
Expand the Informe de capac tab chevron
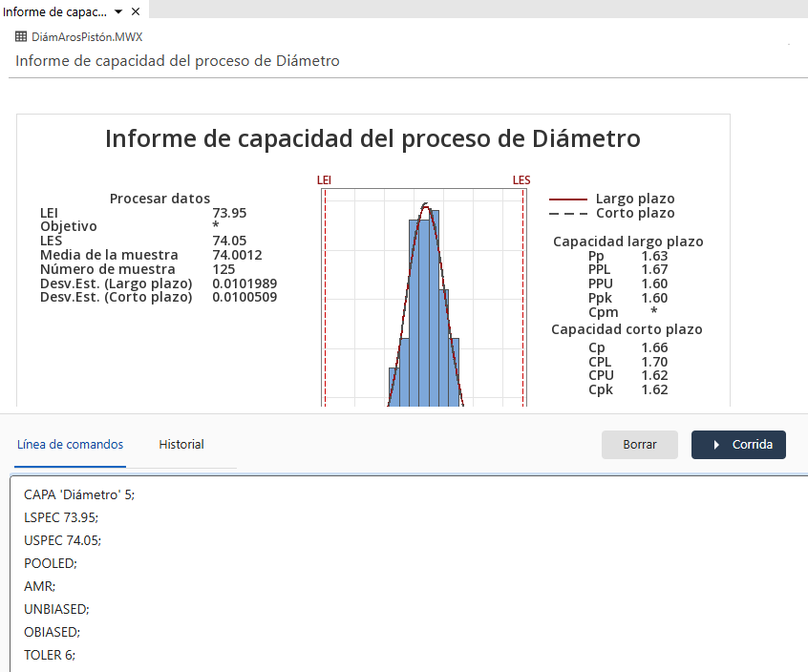click(x=117, y=10)
